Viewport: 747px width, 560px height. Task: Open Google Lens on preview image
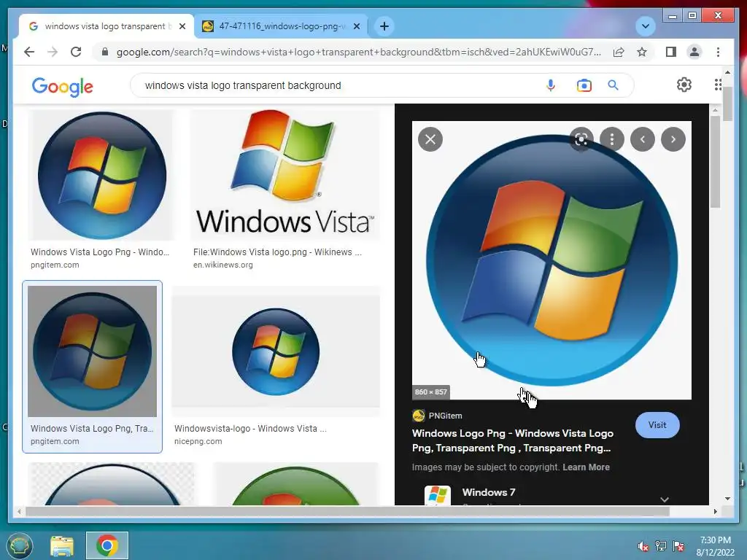click(581, 139)
